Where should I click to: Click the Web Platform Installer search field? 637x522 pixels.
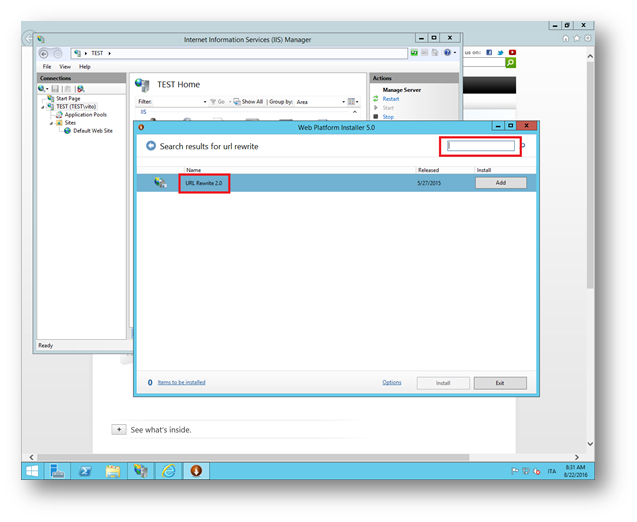click(x=481, y=146)
